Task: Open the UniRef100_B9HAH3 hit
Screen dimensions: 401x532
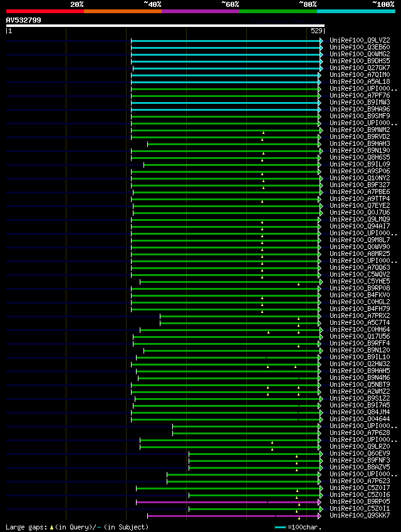Action: (360, 143)
